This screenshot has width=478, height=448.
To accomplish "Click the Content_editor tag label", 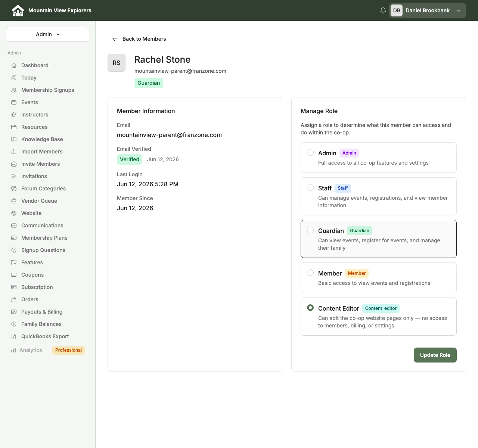I will click(381, 308).
